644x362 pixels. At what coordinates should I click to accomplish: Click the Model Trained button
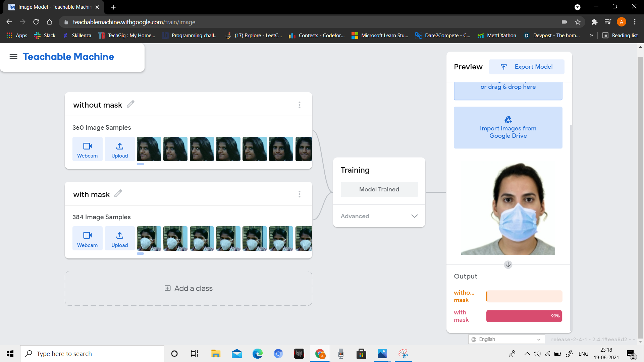point(379,189)
